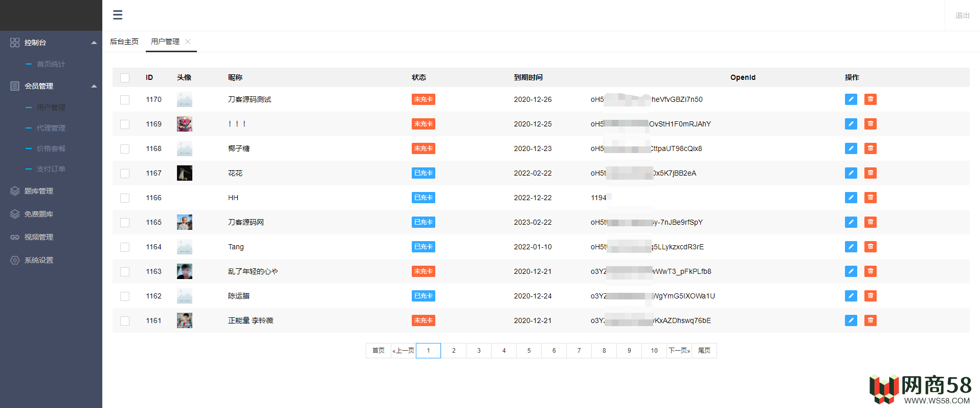Image resolution: width=980 pixels, height=408 pixels.
Task: Click the 已充卡 status badge for 花花
Action: click(x=424, y=173)
